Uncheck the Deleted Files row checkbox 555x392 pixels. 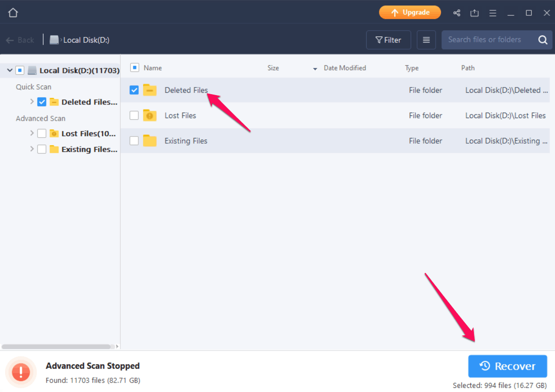pos(134,90)
